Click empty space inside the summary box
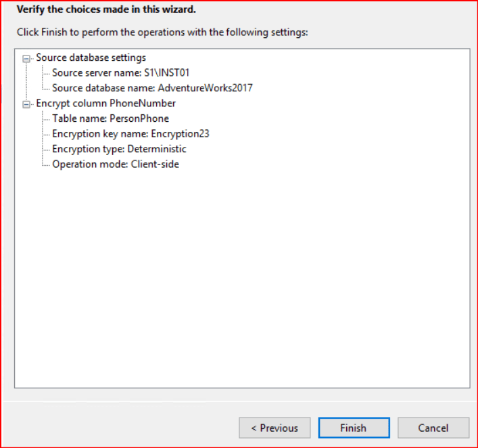Screen dimensions: 478x448 point(243,284)
